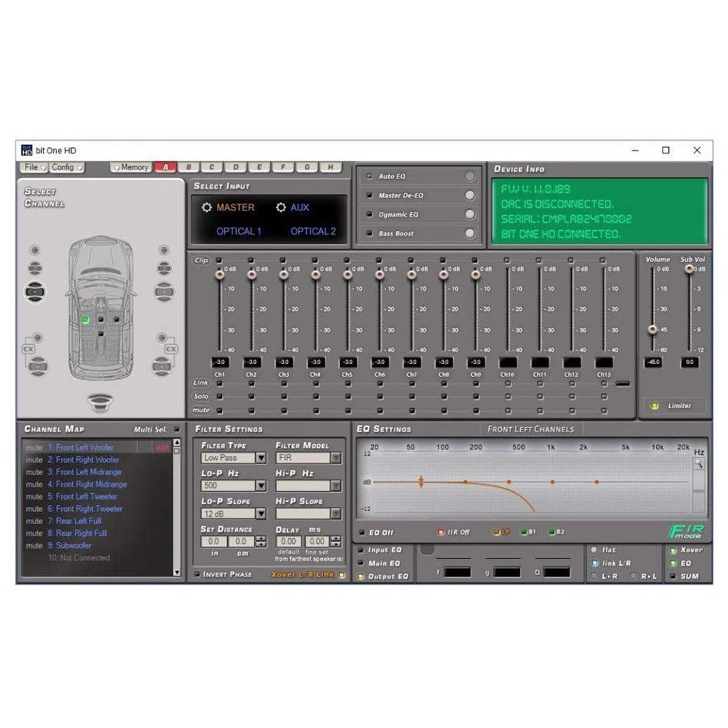This screenshot has height=728, width=728.
Task: Switch to memory preset B tab
Action: (x=188, y=167)
